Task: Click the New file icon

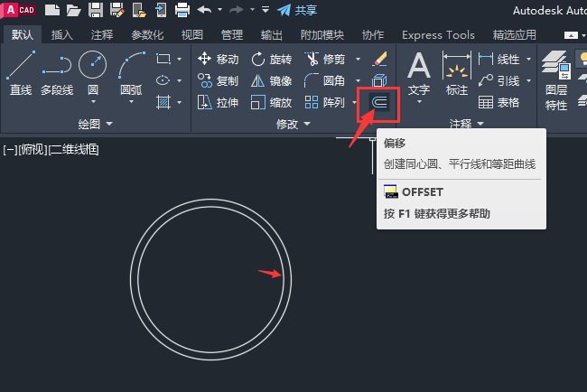Action: (52, 10)
